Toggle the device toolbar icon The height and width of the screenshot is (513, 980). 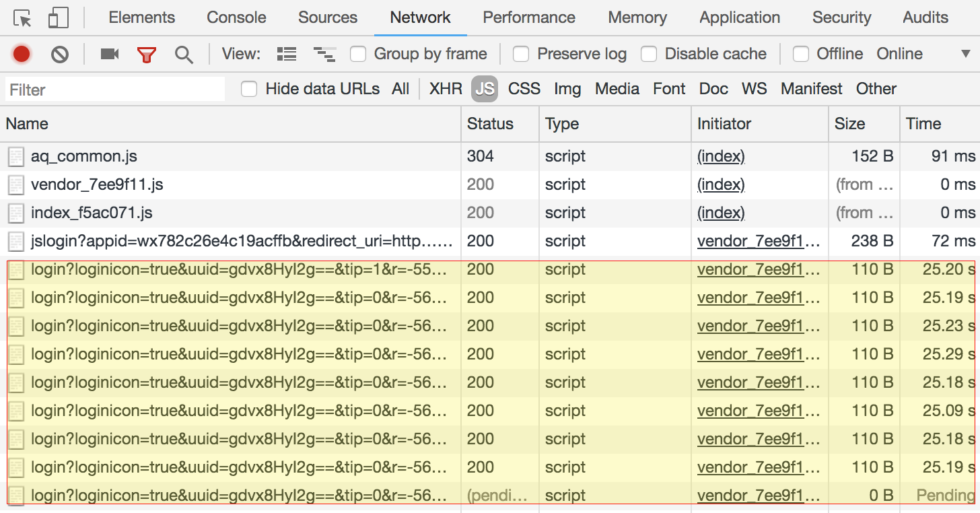pyautogui.click(x=59, y=18)
